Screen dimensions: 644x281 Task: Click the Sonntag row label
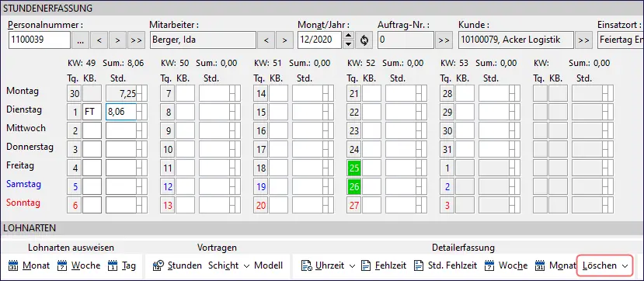23,203
